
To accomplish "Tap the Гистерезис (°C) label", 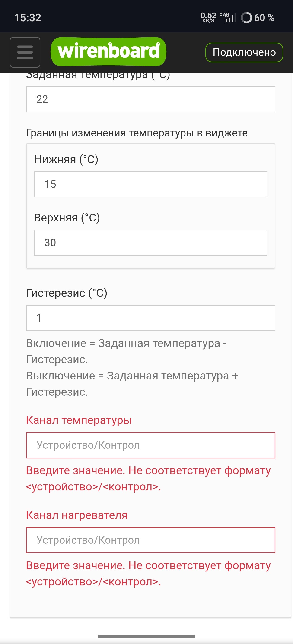I will click(67, 293).
